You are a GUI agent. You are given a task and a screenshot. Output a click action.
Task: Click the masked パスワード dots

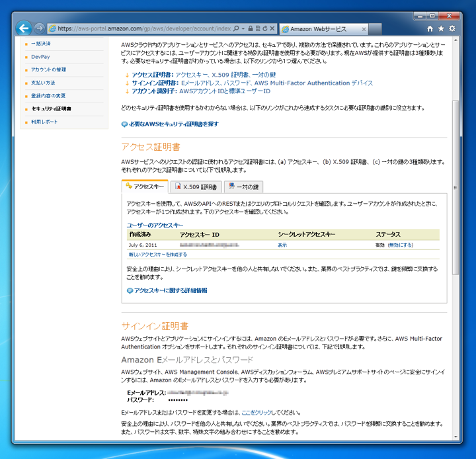click(x=178, y=400)
